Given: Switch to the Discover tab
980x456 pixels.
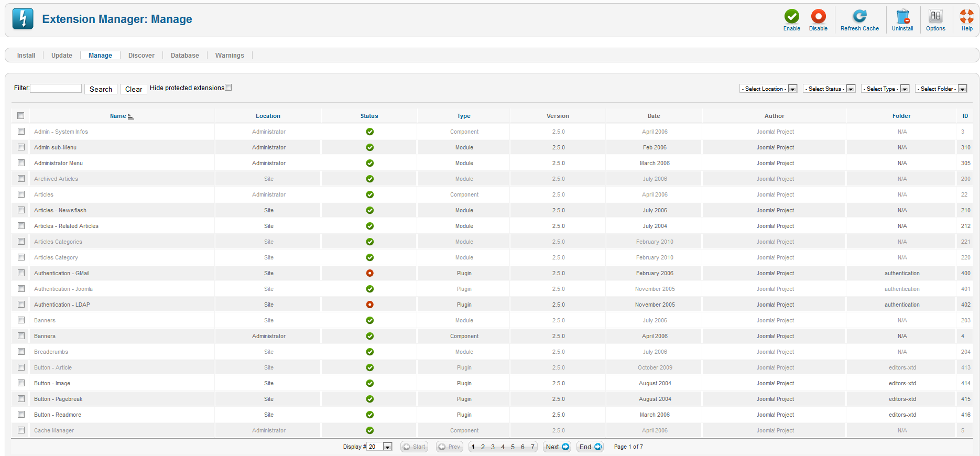Looking at the screenshot, I should tap(141, 56).
